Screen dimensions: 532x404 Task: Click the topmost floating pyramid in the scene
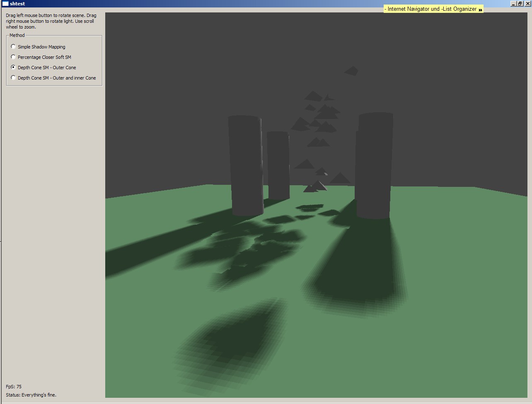click(x=351, y=71)
